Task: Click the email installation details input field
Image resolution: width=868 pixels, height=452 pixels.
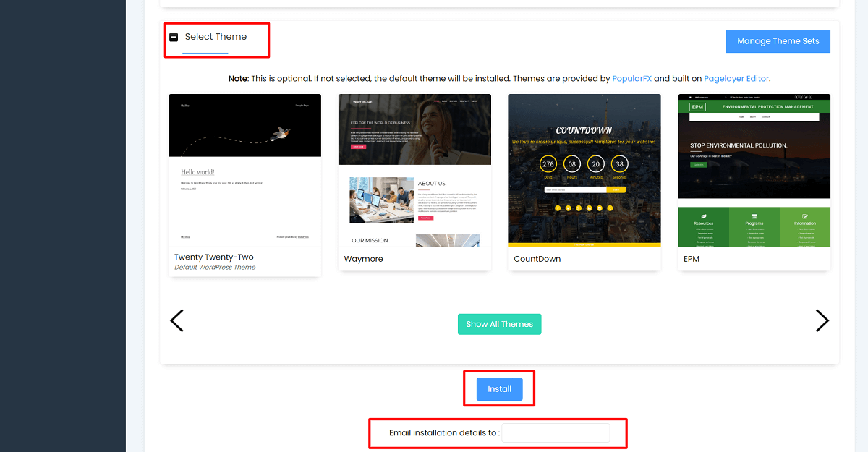Action: [556, 432]
